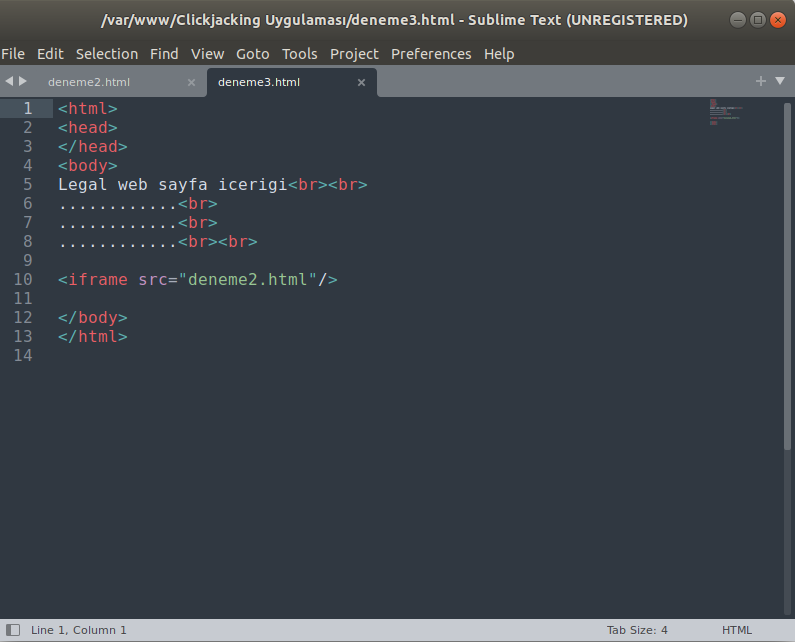This screenshot has width=795, height=642.
Task: Go to previous tab with left arrow
Action: click(9, 81)
